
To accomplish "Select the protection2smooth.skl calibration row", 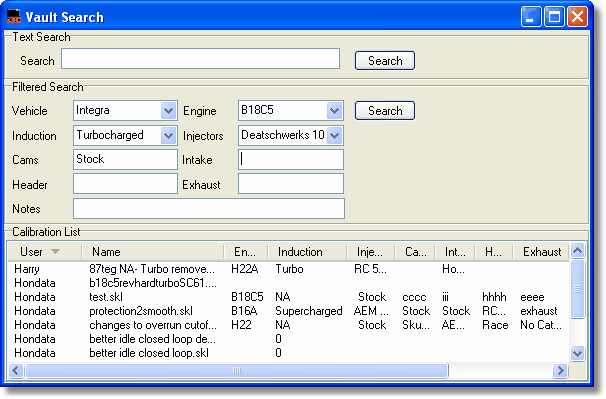I will click(288, 311).
